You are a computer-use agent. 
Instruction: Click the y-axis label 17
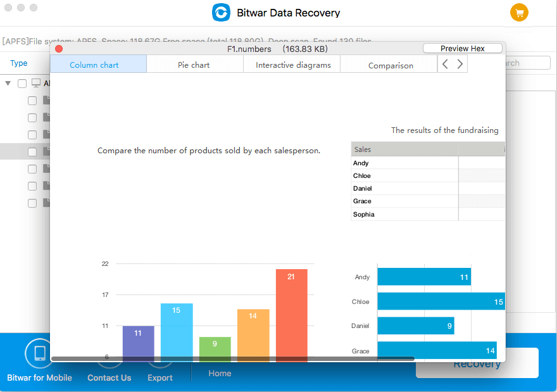(105, 294)
